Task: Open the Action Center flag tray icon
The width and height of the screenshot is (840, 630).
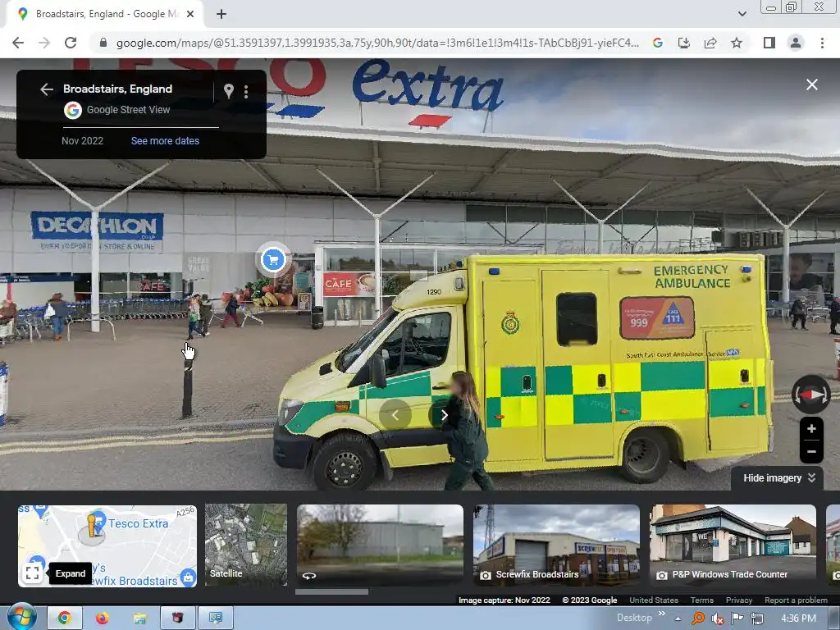Action: (x=737, y=619)
